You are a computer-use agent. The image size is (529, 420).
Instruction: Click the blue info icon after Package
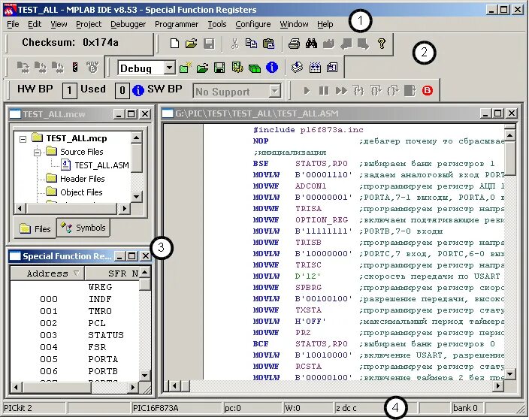coord(272,68)
